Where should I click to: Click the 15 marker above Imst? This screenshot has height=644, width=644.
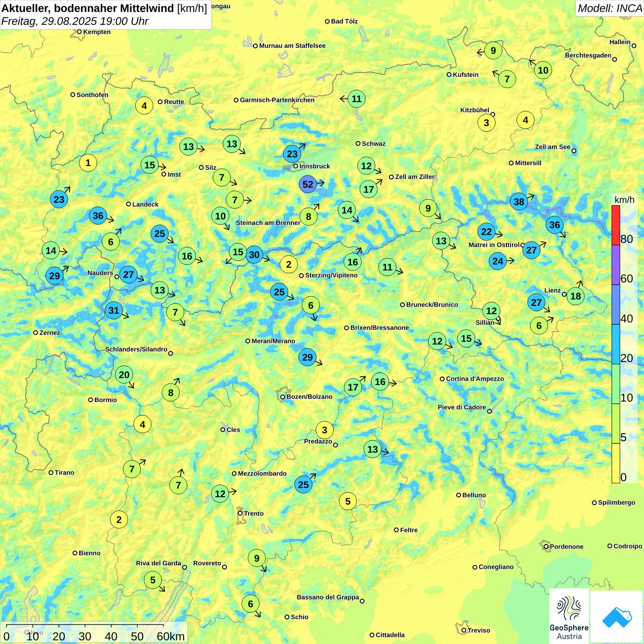[x=149, y=165]
